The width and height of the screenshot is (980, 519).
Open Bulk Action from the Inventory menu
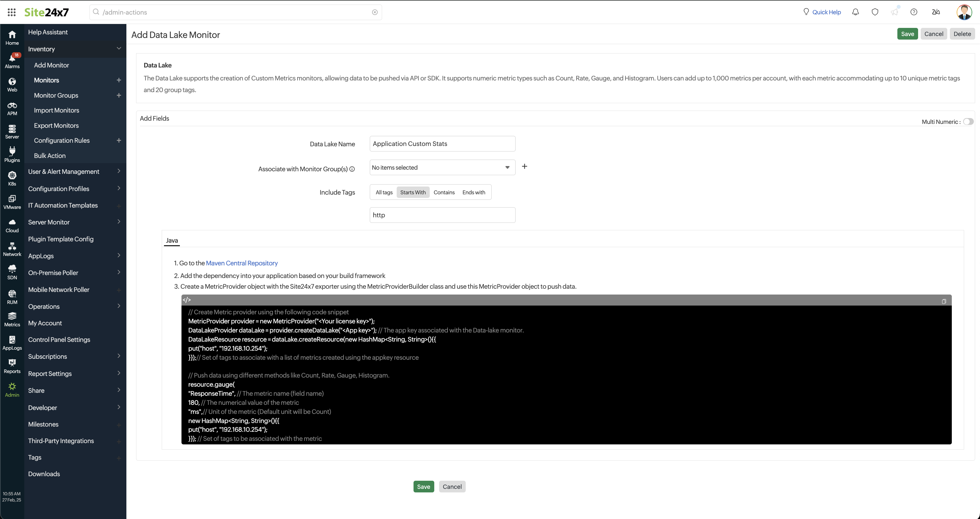point(50,155)
